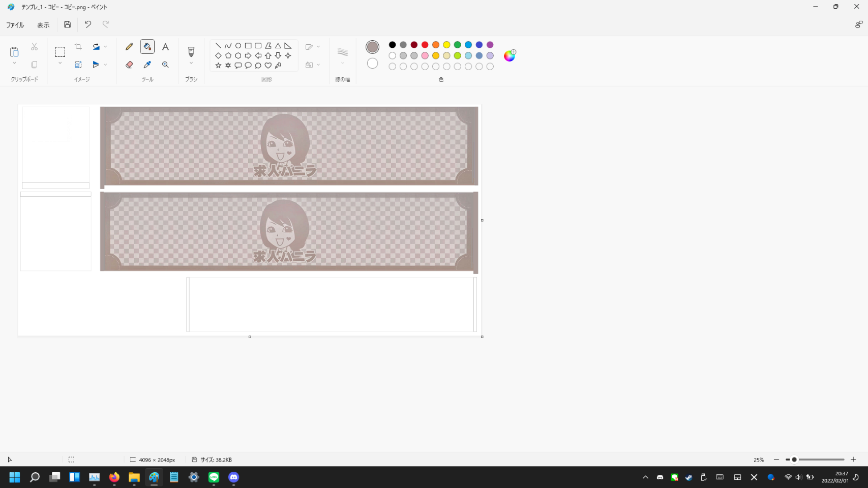868x488 pixels.
Task: Open the ファイル menu
Action: click(15, 25)
